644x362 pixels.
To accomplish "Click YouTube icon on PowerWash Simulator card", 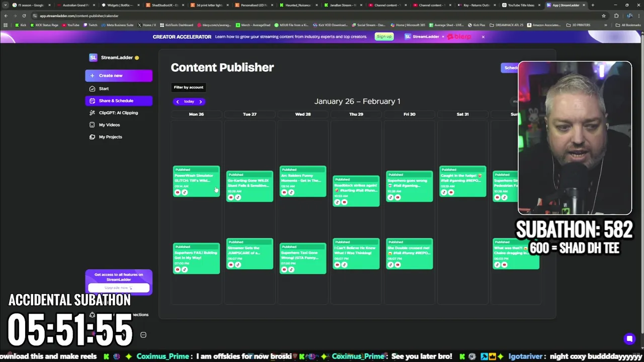I will 177,193.
